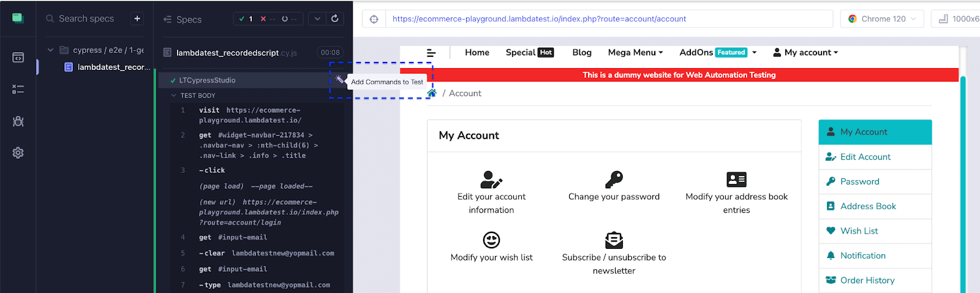Click Change your password link

click(x=614, y=197)
